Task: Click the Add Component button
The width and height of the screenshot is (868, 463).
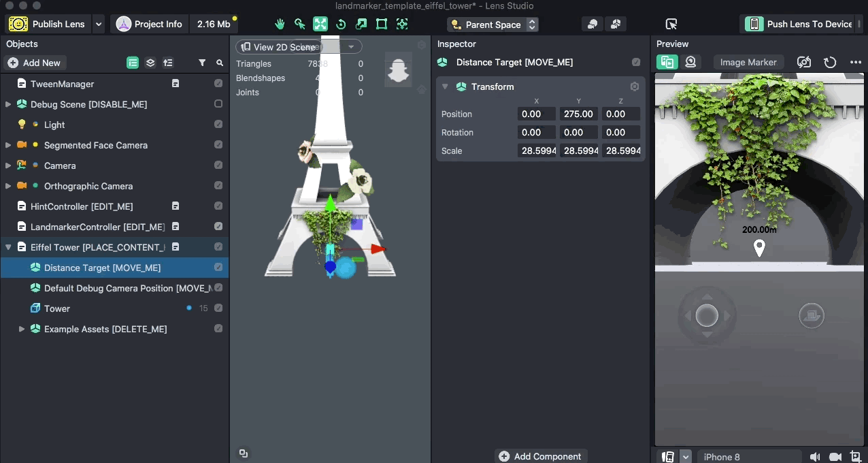Action: [540, 456]
